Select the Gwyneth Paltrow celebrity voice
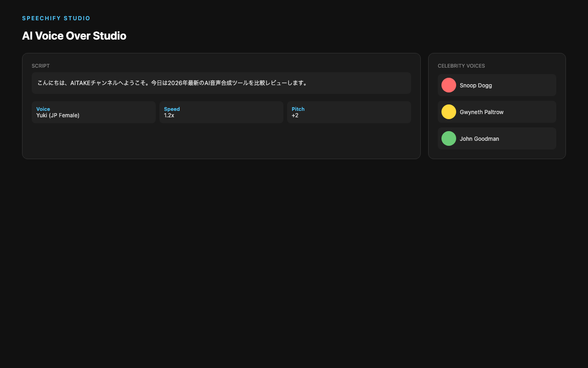 click(x=497, y=112)
